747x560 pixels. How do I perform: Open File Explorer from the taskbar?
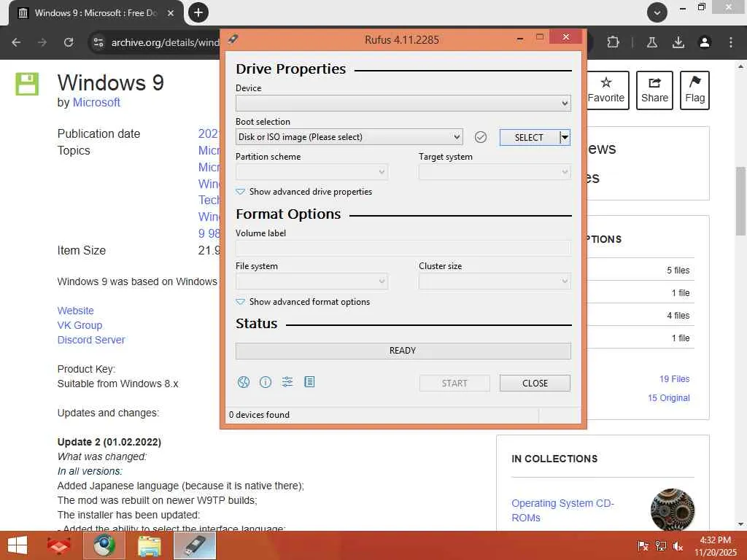(x=149, y=545)
